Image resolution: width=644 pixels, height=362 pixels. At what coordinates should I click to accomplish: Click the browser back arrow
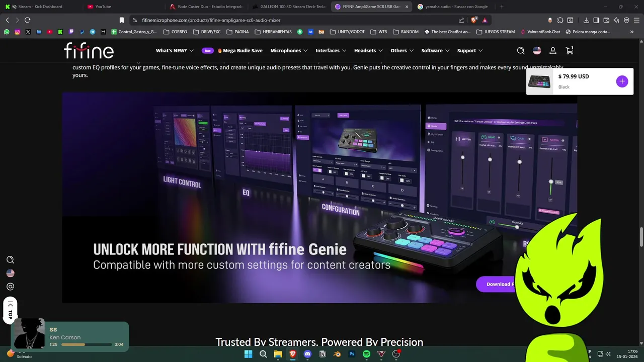coord(7,20)
